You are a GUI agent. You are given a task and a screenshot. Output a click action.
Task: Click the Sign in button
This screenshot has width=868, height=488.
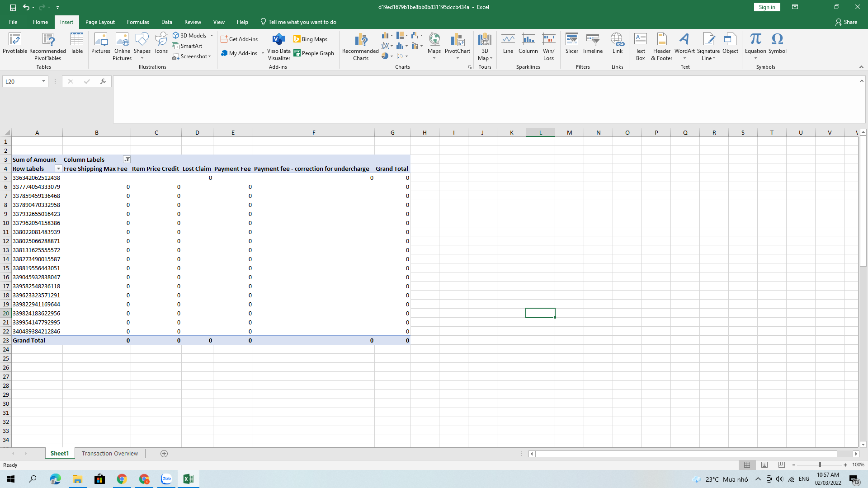coord(767,7)
